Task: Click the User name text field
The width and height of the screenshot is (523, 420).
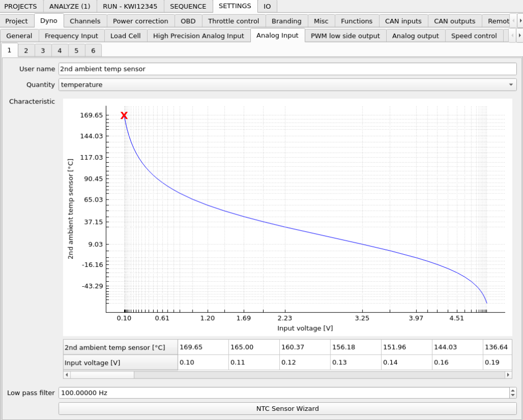Action: 288,69
